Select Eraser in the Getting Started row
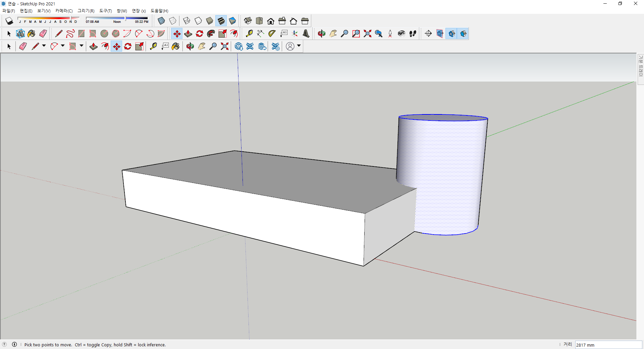644x349 pixels. pos(23,46)
